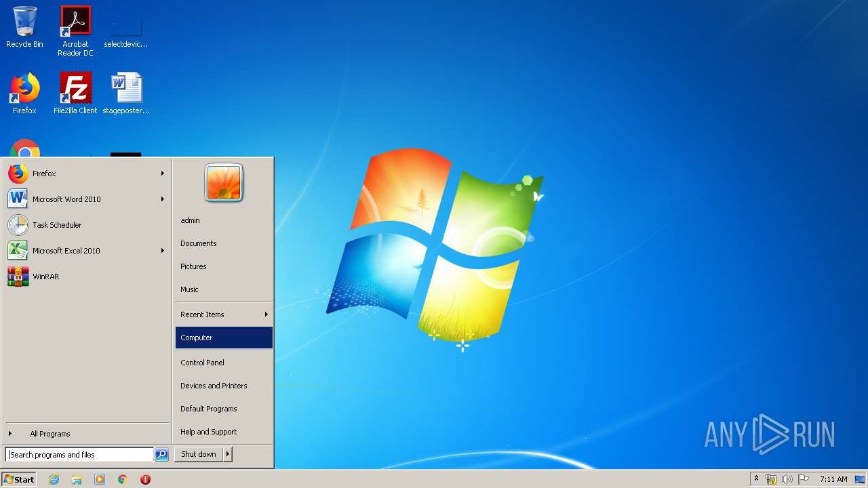This screenshot has width=868, height=488.
Task: Click the Show desktop tray icon
Action: click(x=860, y=479)
